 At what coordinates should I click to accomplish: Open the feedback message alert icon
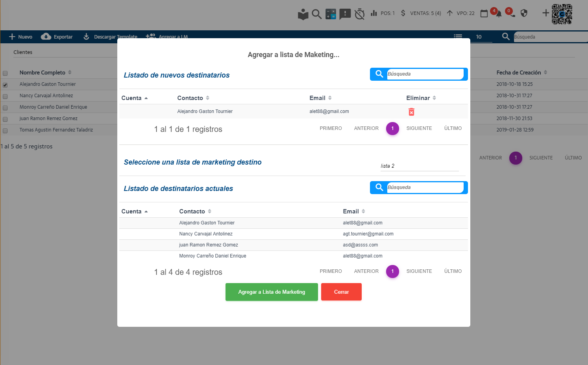345,14
